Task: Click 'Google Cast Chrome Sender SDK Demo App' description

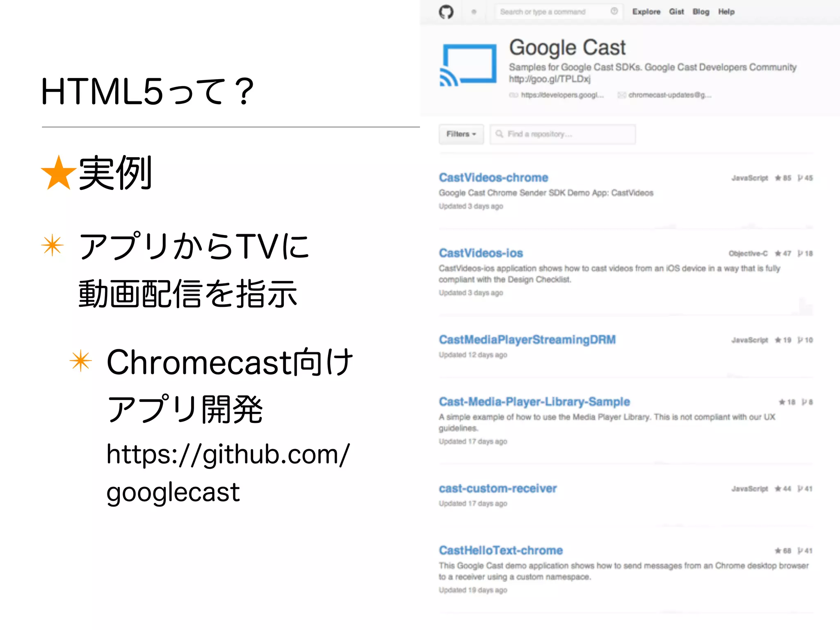Action: 546,193
